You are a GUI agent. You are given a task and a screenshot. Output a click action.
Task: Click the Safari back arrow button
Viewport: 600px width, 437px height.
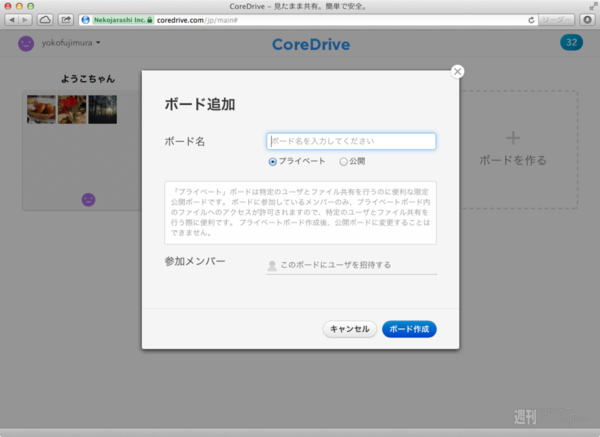click(x=12, y=20)
